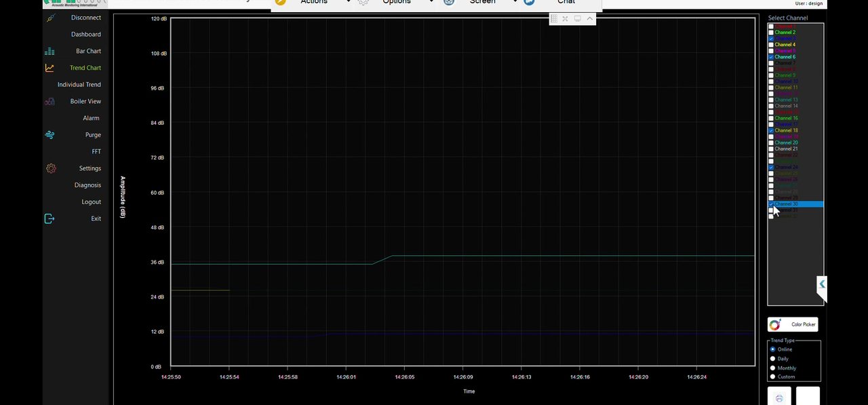Open the Individual Trend page

tap(79, 85)
